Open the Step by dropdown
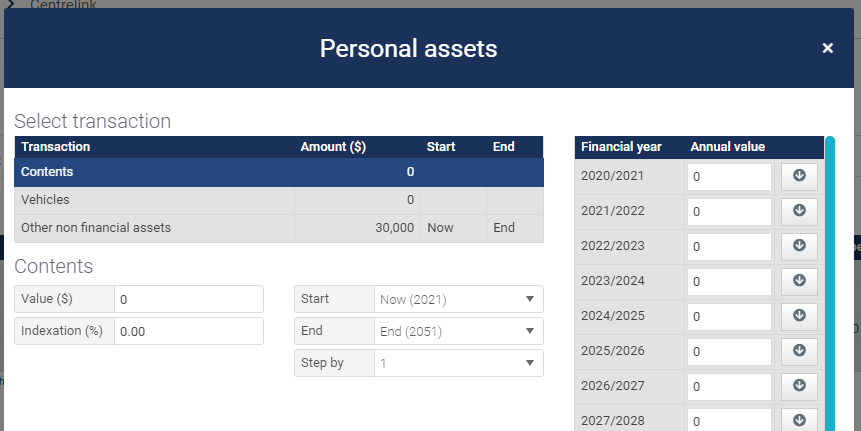 click(x=459, y=363)
